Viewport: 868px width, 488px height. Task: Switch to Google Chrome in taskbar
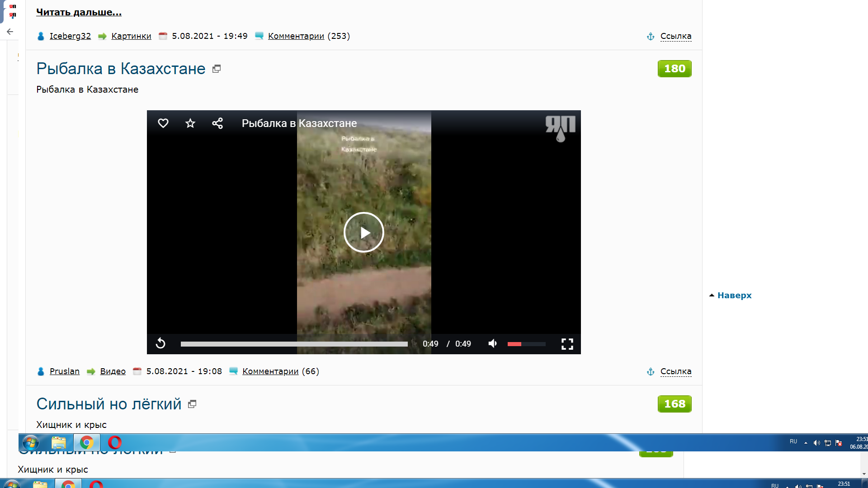(86, 442)
